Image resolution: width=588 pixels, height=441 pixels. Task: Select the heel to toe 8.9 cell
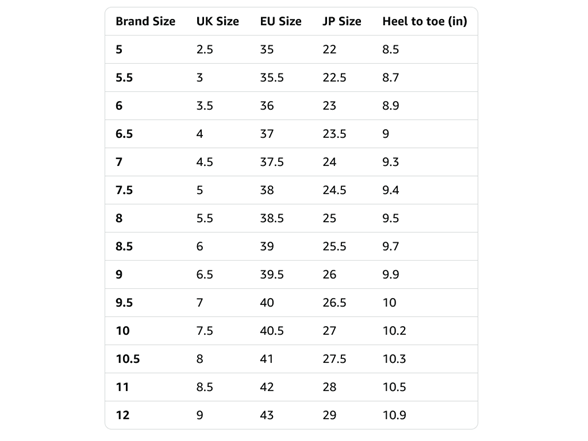[x=390, y=106]
